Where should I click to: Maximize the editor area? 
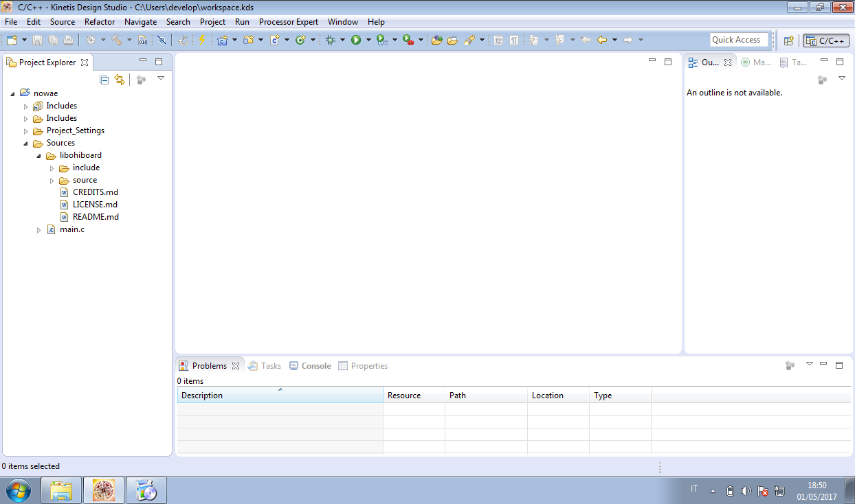coord(668,61)
